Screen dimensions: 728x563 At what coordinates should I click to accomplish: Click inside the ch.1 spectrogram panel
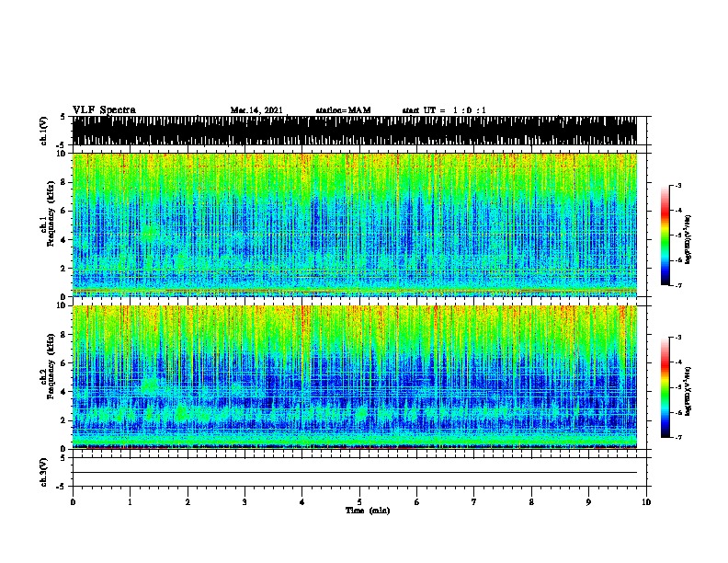point(355,224)
